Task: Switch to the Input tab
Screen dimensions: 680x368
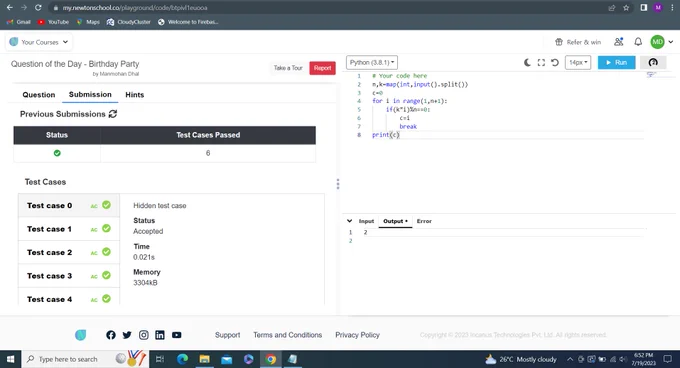Action: click(366, 221)
